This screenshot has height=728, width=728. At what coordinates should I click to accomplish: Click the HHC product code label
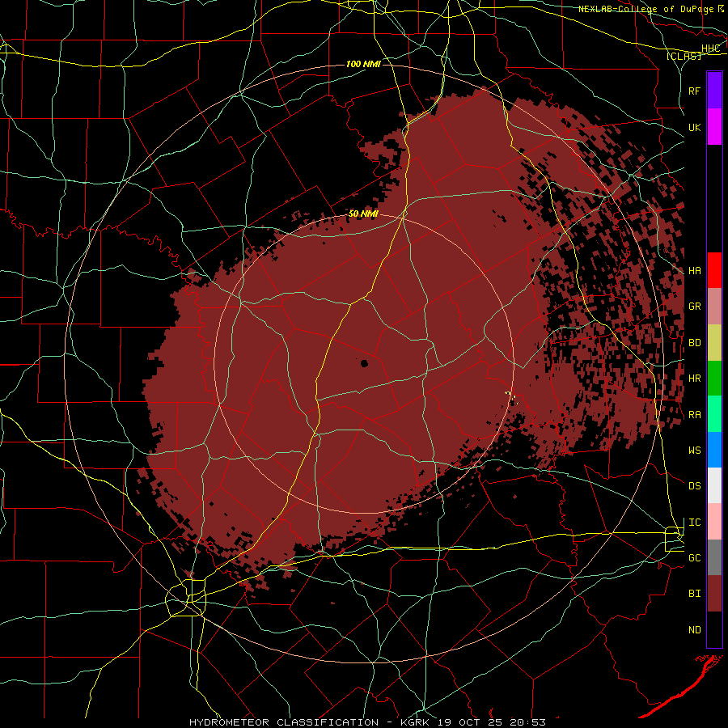[710, 49]
